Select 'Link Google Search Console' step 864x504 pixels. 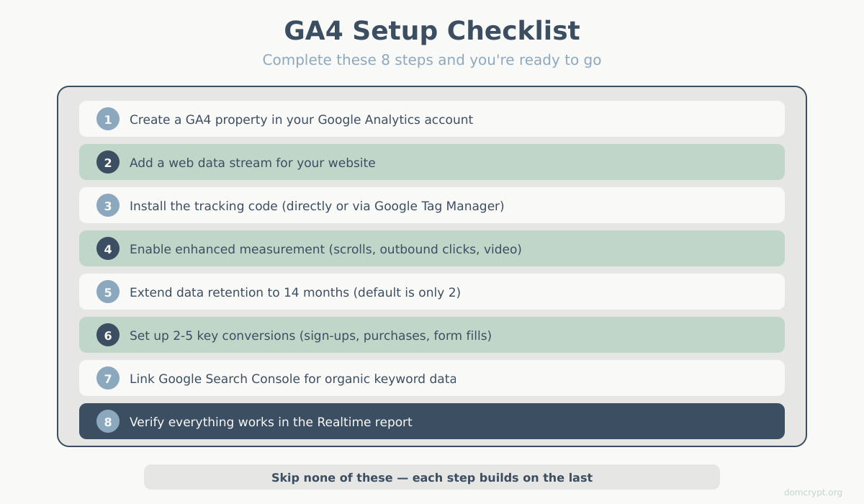click(x=293, y=379)
